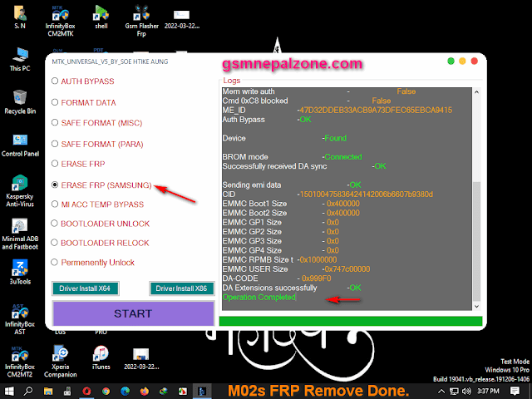The image size is (532, 399).
Task: Launch Google Chrome from the taskbar
Action: click(106, 392)
